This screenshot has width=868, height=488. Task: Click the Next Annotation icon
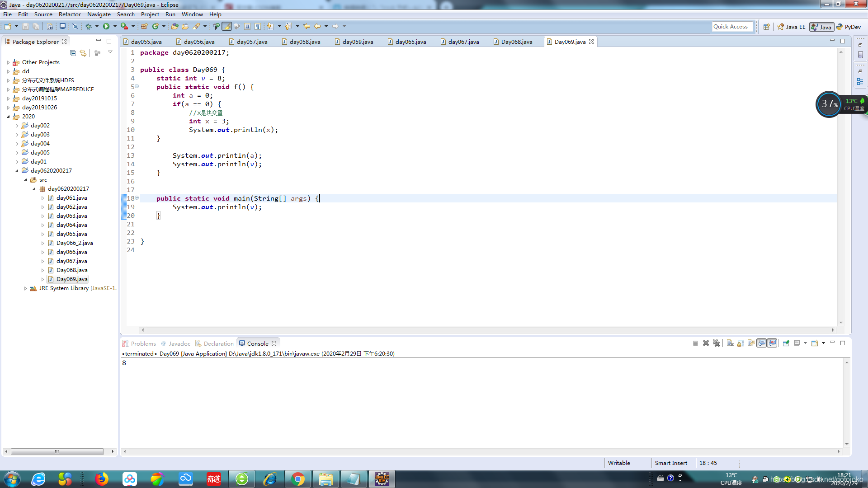[x=270, y=27]
